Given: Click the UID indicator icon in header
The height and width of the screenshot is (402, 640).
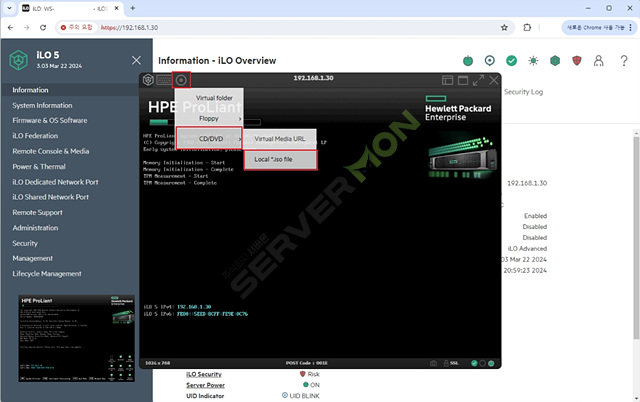Looking at the screenshot, I should (x=489, y=61).
